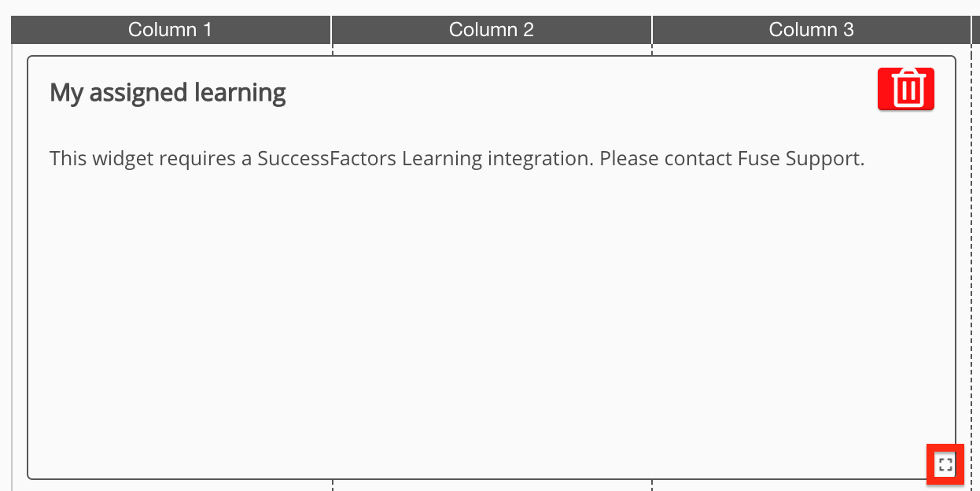Click the word "My" in the widget heading
The image size is (980, 491).
[66, 93]
